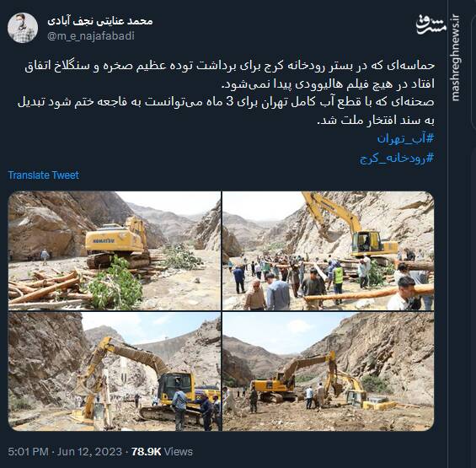The height and width of the screenshot is (468, 476).
Task: Click the 78.9K Views count
Action: click(162, 452)
